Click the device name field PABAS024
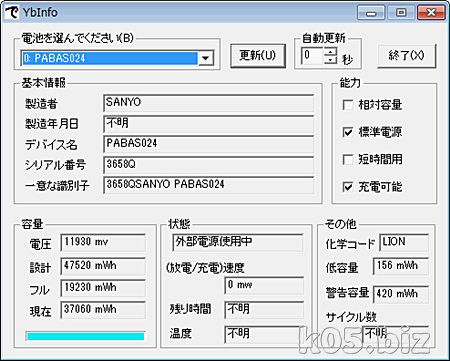This screenshot has height=361, width=450. tap(208, 144)
